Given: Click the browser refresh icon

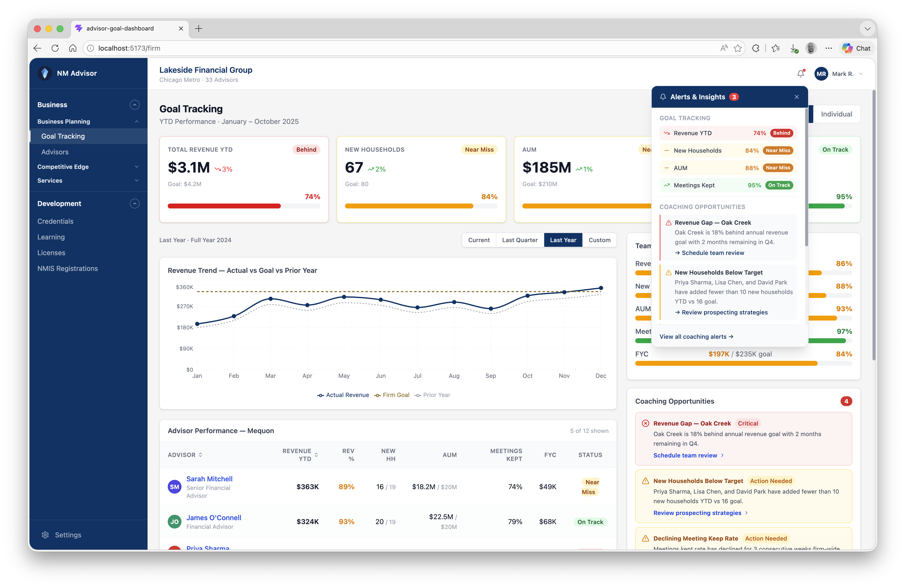Looking at the screenshot, I should click(55, 48).
